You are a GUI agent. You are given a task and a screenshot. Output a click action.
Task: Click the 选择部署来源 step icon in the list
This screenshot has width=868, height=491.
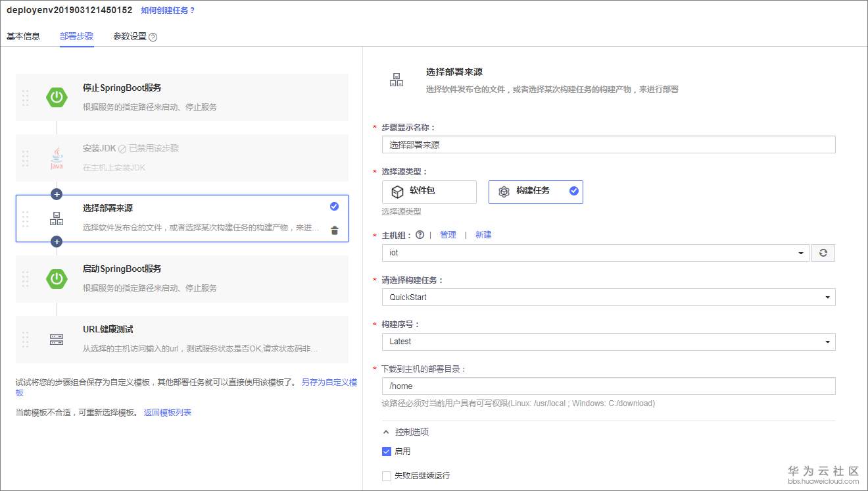(57, 219)
